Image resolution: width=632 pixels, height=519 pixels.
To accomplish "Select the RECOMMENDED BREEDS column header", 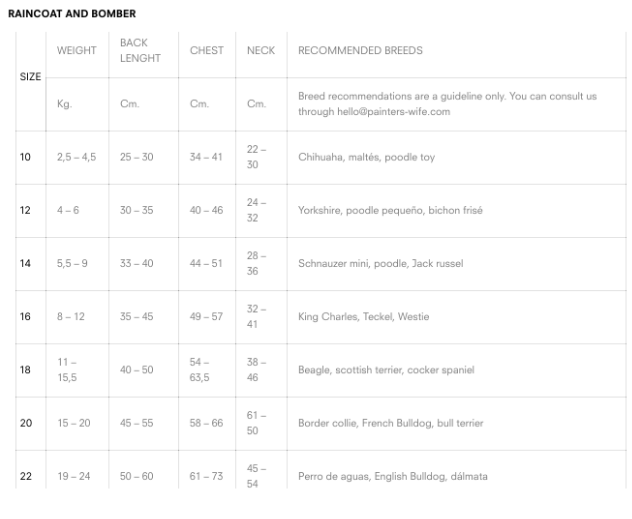I will pos(360,50).
